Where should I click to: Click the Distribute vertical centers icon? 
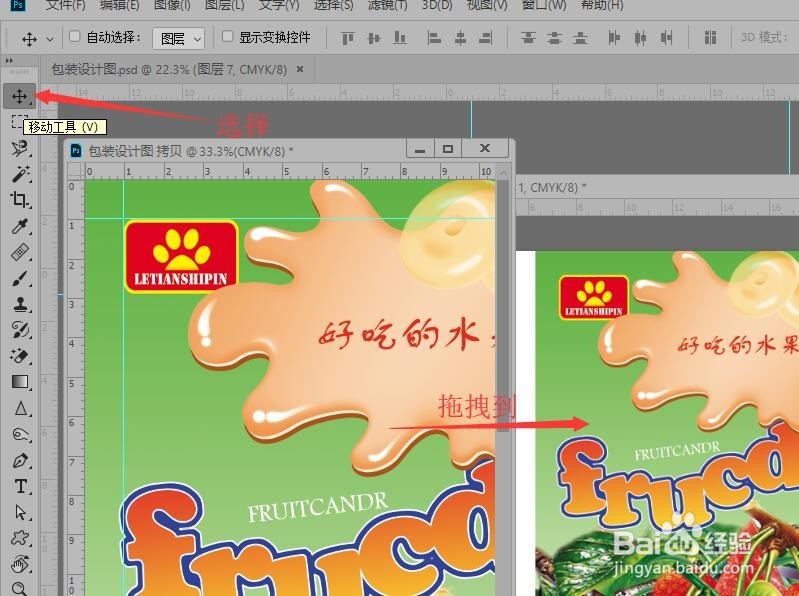(x=554, y=38)
